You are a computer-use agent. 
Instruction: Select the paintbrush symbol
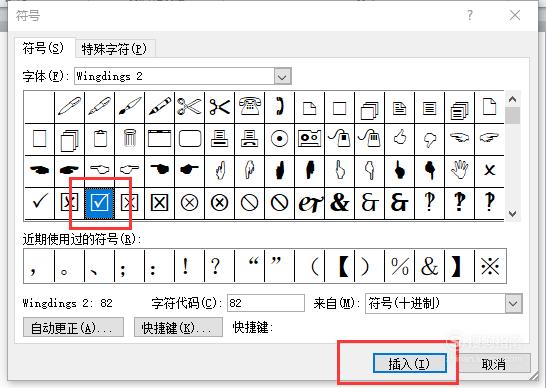(x=130, y=107)
